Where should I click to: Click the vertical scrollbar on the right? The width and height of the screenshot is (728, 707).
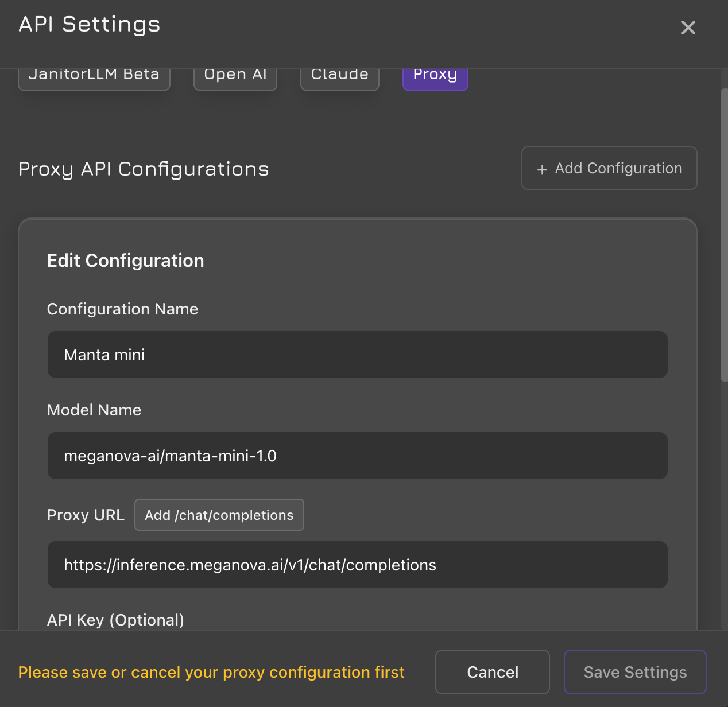pos(724,235)
